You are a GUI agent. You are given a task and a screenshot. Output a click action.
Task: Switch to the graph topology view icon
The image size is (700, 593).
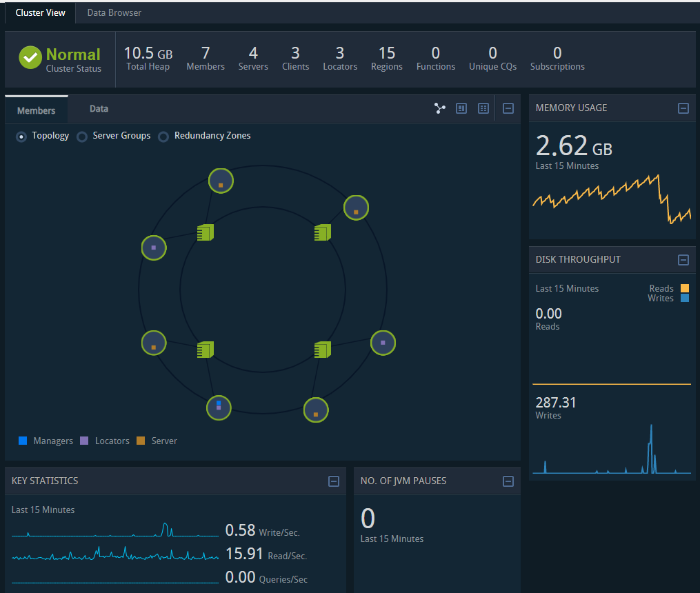[x=440, y=108]
